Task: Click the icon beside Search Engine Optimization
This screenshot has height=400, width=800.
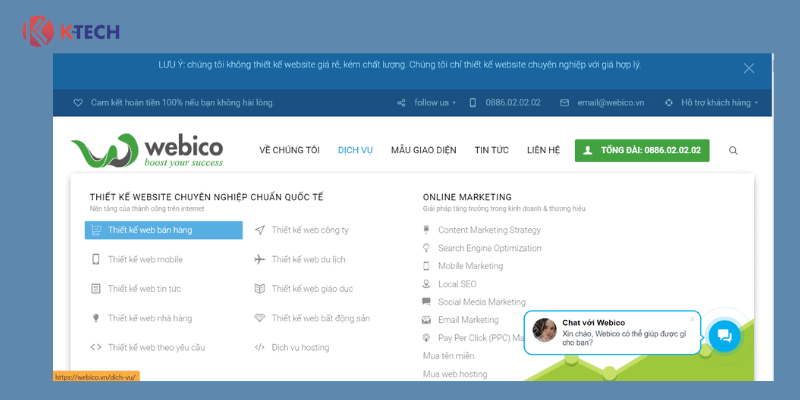Action: point(427,248)
